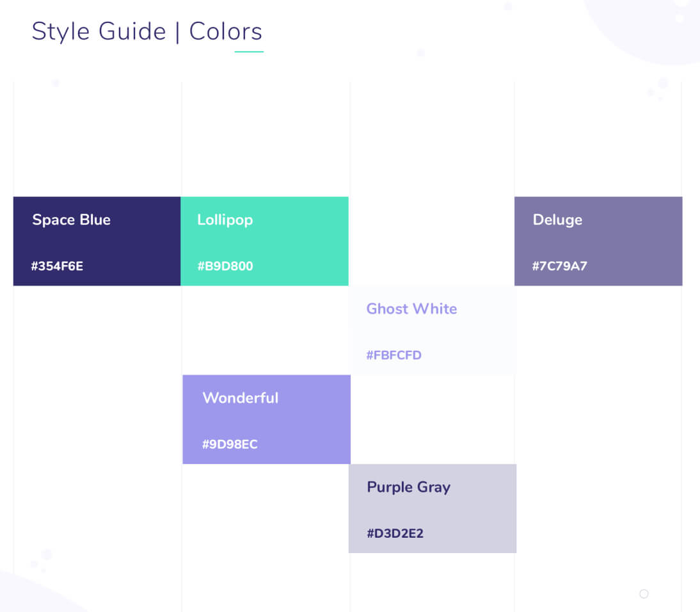Click the Space Blue label
The height and width of the screenshot is (612, 700).
[x=71, y=220]
